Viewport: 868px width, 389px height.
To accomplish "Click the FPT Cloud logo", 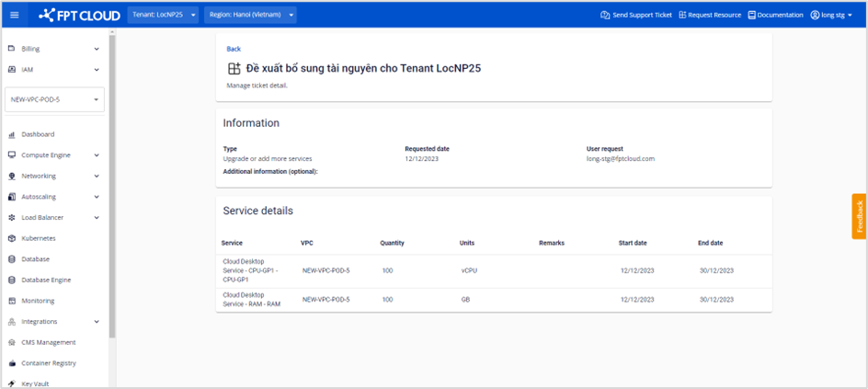I will [79, 15].
